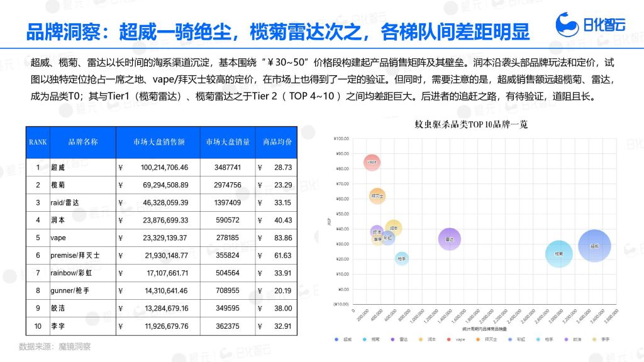Click the sales volume 708955
The height and width of the screenshot is (362, 644).
[228, 290]
